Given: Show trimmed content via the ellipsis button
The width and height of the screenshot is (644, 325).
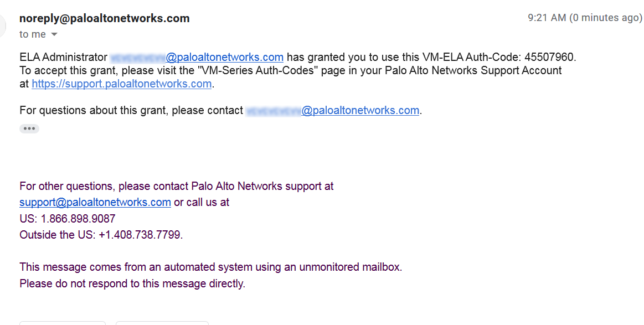Looking at the screenshot, I should [29, 128].
